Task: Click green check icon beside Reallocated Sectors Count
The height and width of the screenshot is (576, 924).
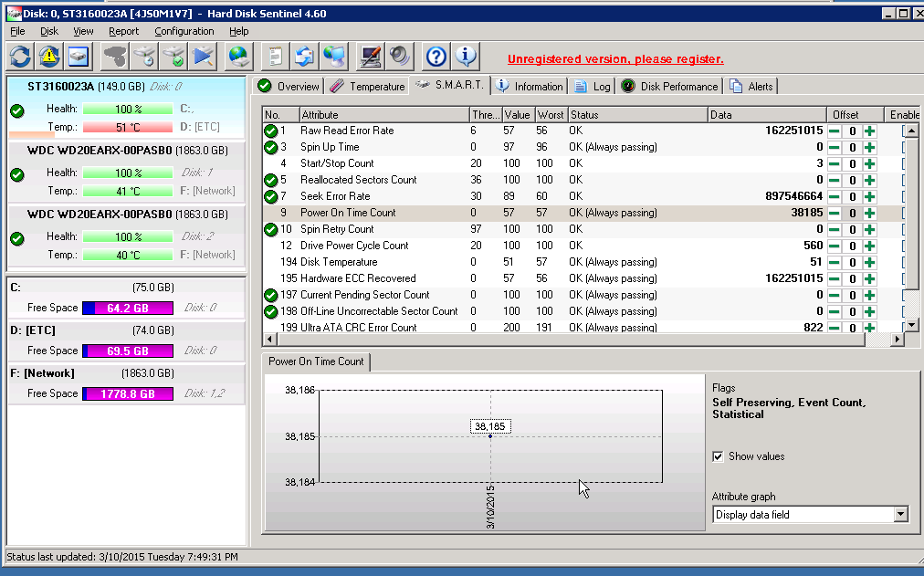Action: pos(270,180)
